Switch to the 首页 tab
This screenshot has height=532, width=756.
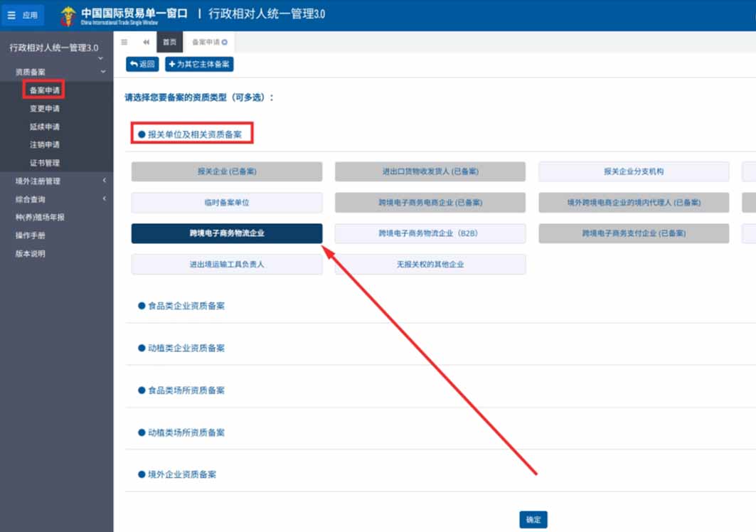[x=170, y=42]
